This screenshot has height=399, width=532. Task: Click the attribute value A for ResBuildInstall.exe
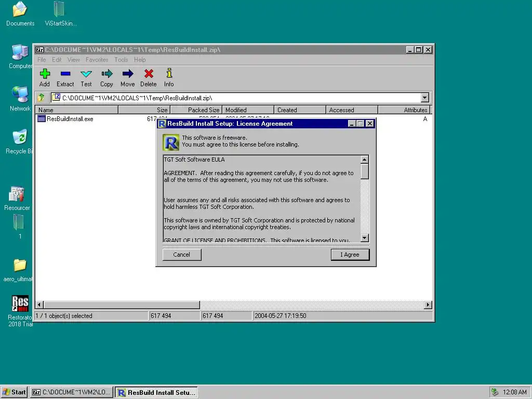click(x=425, y=119)
